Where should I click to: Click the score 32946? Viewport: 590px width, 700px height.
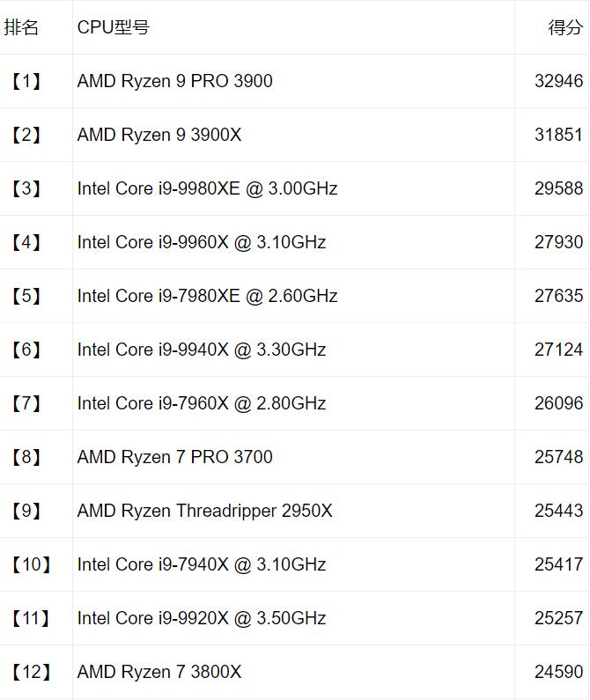click(x=558, y=81)
